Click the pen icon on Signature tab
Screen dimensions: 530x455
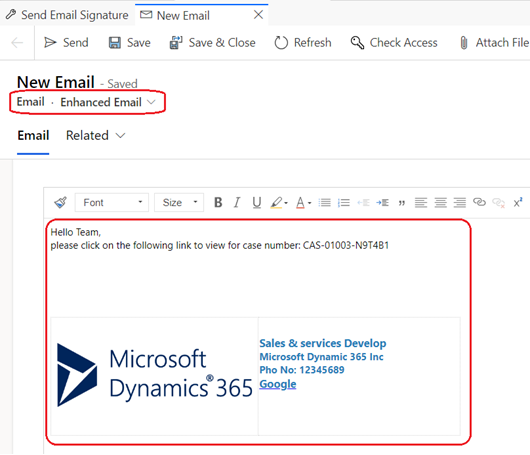click(x=11, y=15)
